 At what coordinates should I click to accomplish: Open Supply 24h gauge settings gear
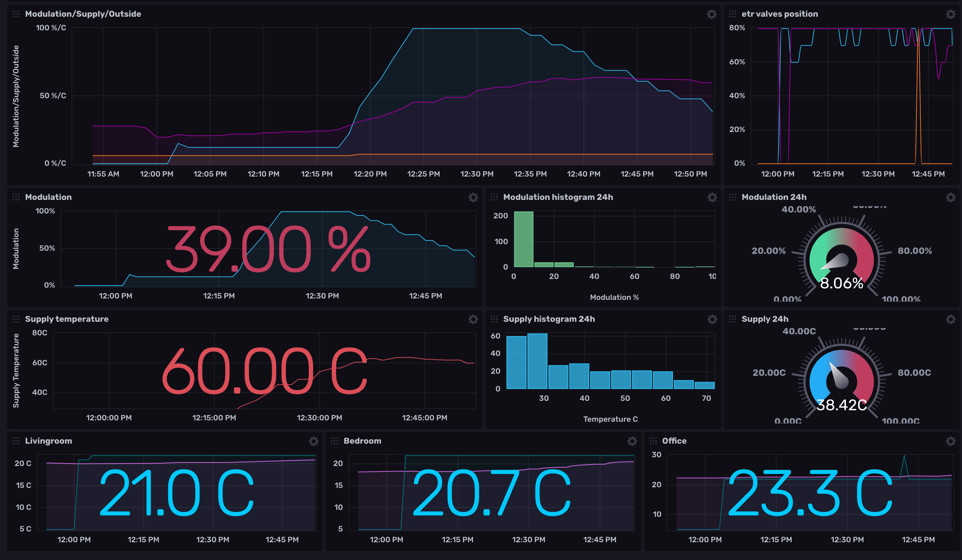click(950, 320)
